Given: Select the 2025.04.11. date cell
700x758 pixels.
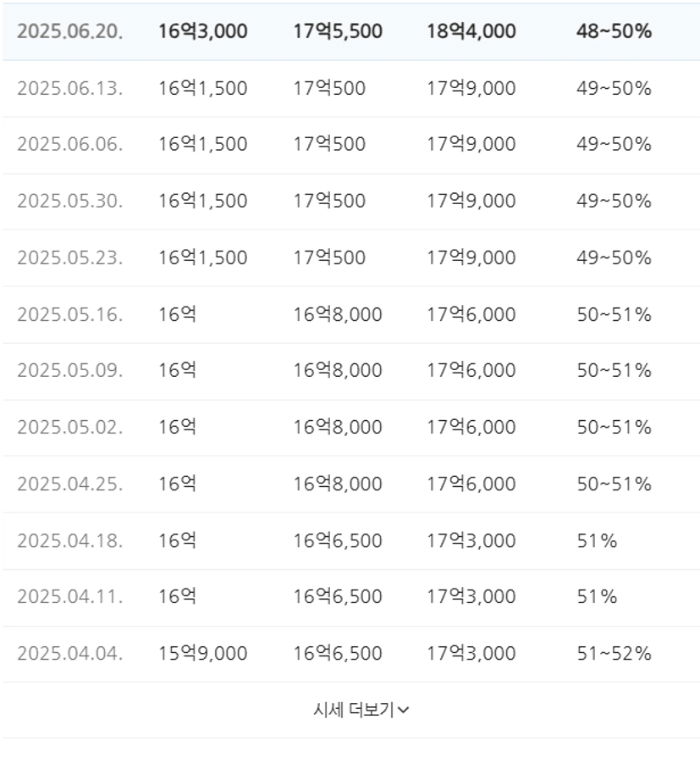Looking at the screenshot, I should [x=70, y=596].
